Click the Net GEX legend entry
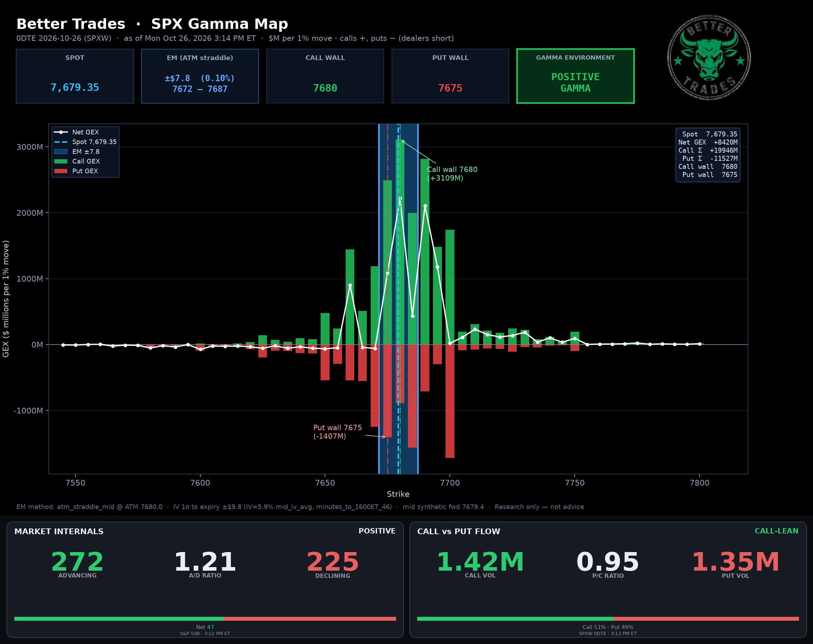Screen dimensions: 813x644 [77, 132]
